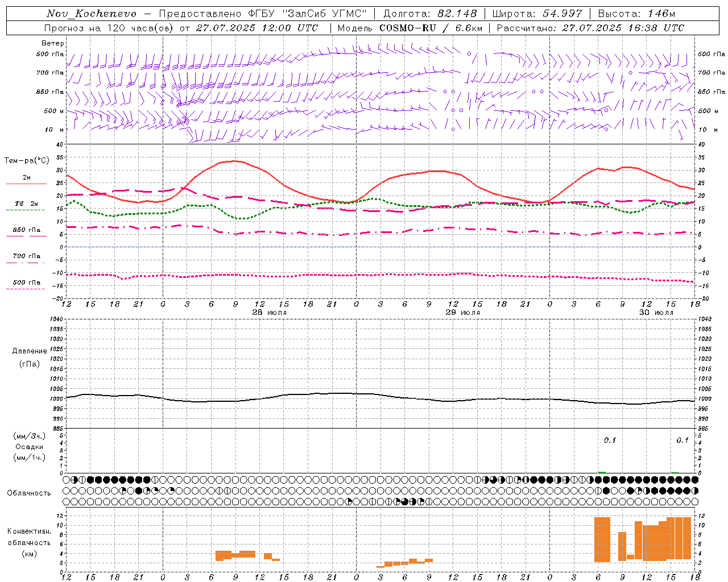Click the 'Рассчитано: 27.07.2025 16:38 UTC' timestamp

tap(590, 28)
